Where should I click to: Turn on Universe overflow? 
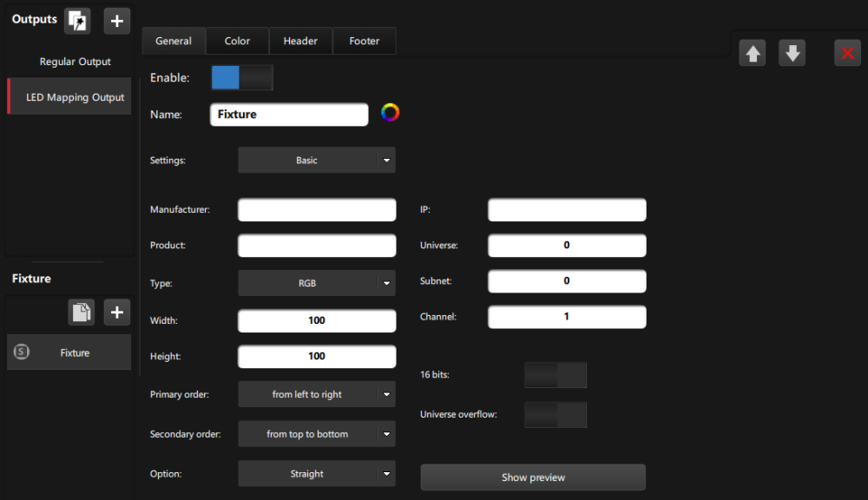point(556,414)
